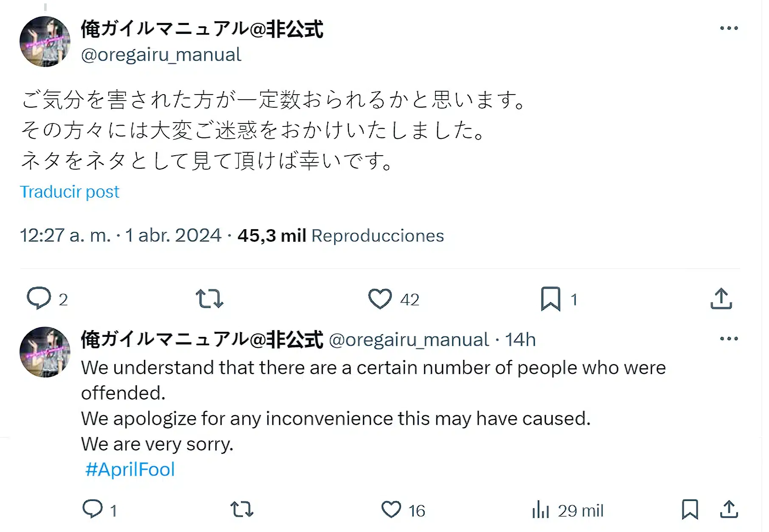Repost the main Japanese post
The width and height of the screenshot is (769, 532).
click(x=209, y=299)
